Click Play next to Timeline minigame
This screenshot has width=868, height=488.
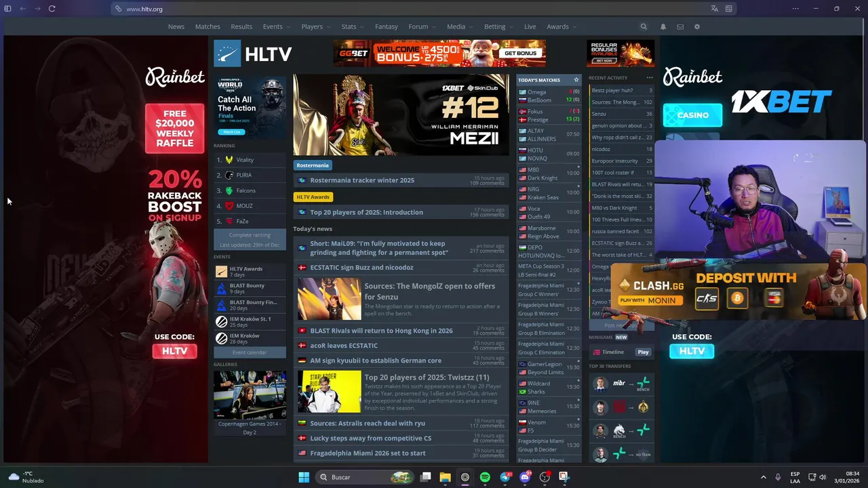click(643, 352)
